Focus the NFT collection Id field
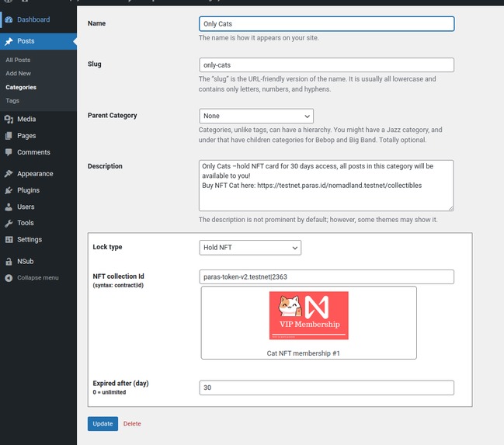This screenshot has height=445, width=504. pyautogui.click(x=327, y=276)
